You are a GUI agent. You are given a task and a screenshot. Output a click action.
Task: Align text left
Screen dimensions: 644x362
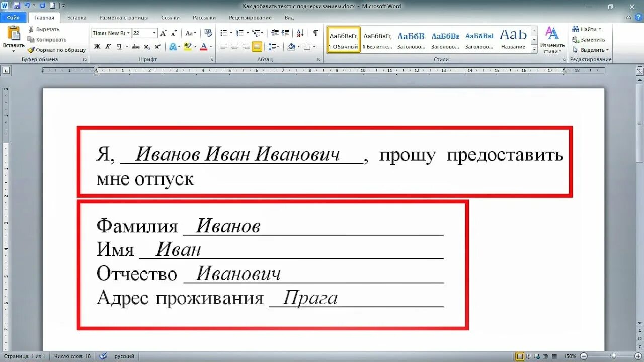tap(224, 47)
